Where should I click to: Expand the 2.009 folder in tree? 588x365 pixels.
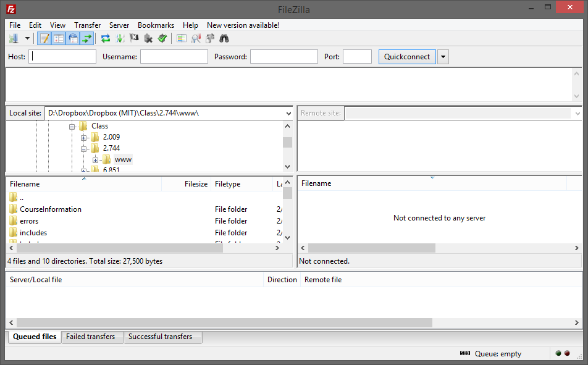(84, 137)
